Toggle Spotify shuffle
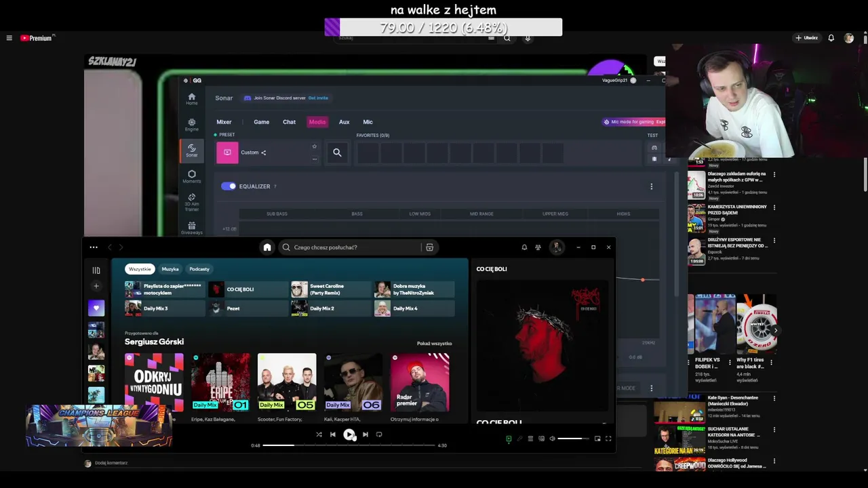Screen dimensions: 868x488 point(319,434)
